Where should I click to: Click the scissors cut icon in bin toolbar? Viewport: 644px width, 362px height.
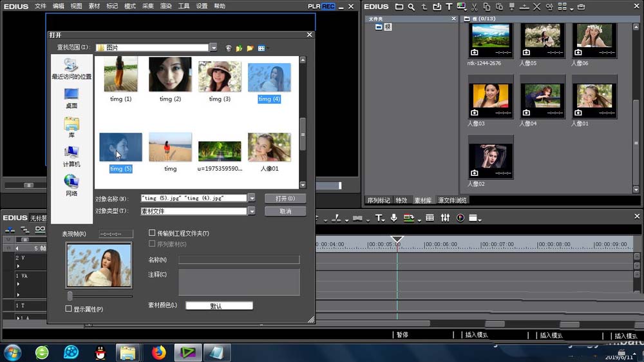pyautogui.click(x=474, y=7)
